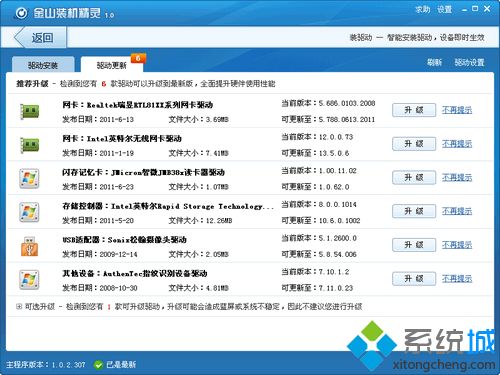Upgrade the JMicron JMB38x card reader driver
Image resolution: width=500 pixels, height=375 pixels.
[x=414, y=177]
